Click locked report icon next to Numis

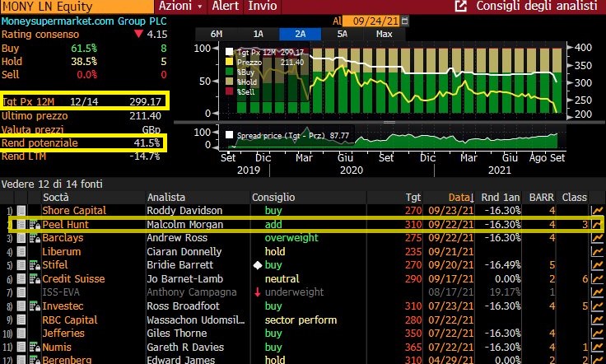pos(35,347)
